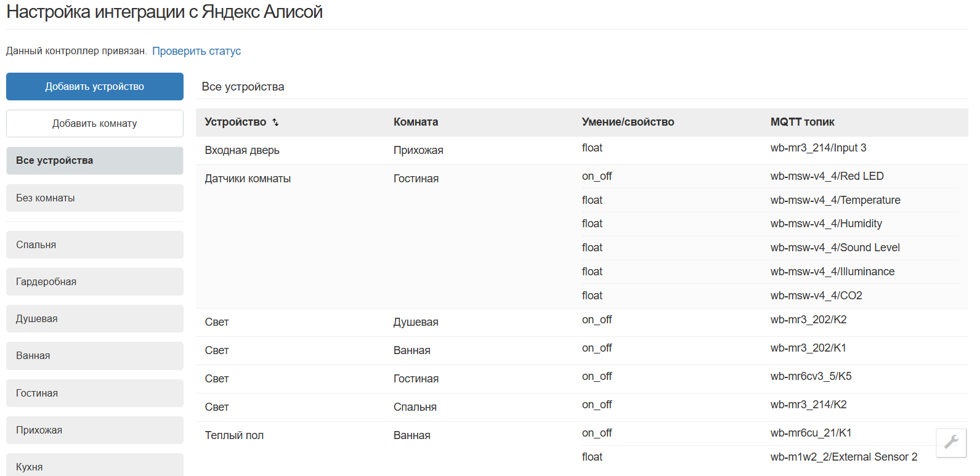Click the wb-msw-v4_4/Temperature topic entry
This screenshot has width=980, height=476.
pyautogui.click(x=835, y=200)
